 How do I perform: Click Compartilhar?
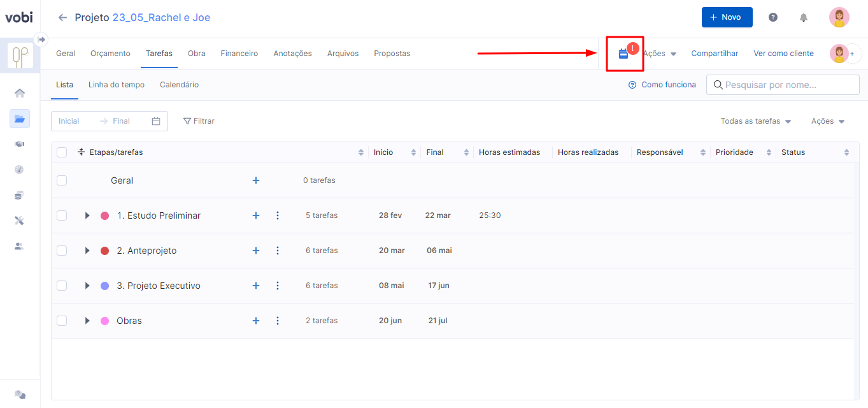[x=715, y=54]
